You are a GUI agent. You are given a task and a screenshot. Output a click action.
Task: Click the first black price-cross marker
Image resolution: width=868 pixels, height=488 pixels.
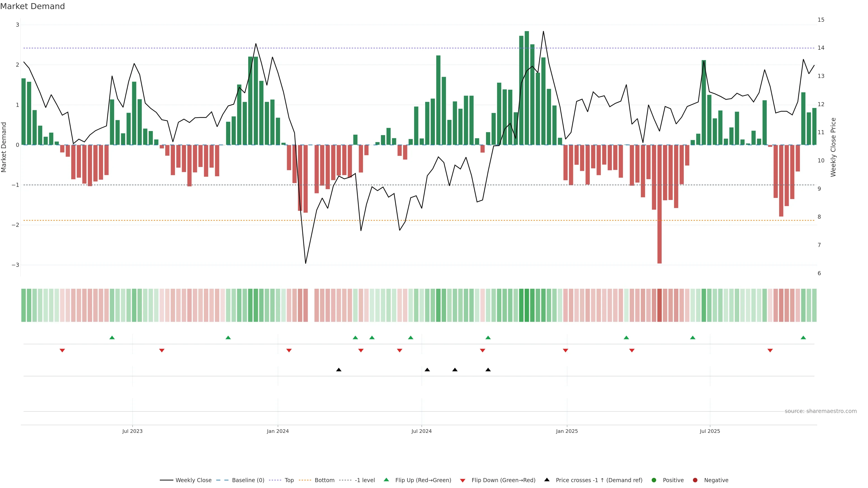click(x=339, y=370)
